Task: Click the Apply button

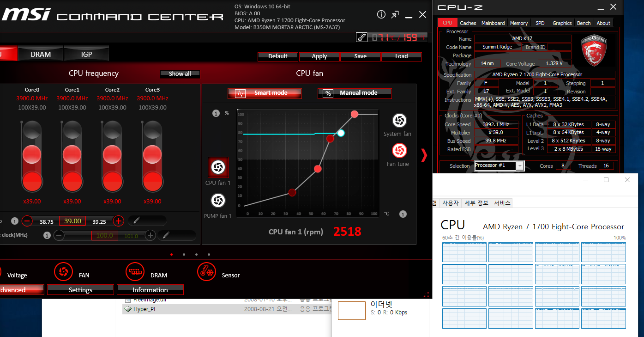Action: [319, 56]
